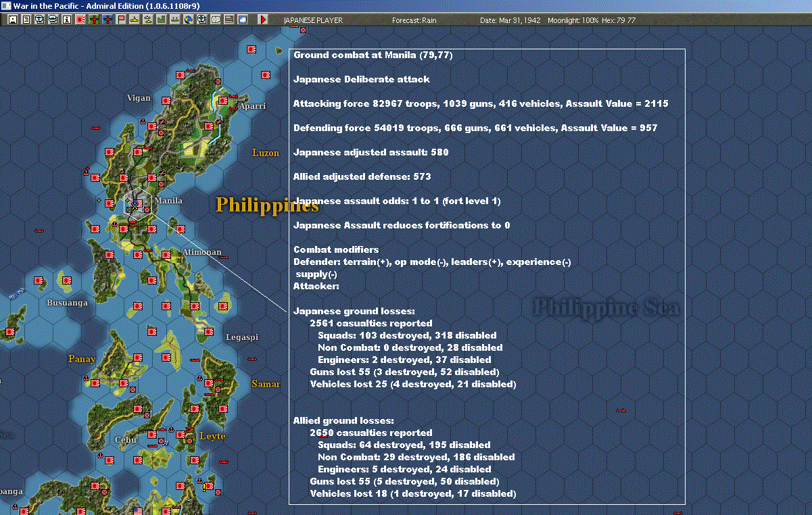
Task: Select the red aircraft on green background icon
Action: (x=93, y=20)
